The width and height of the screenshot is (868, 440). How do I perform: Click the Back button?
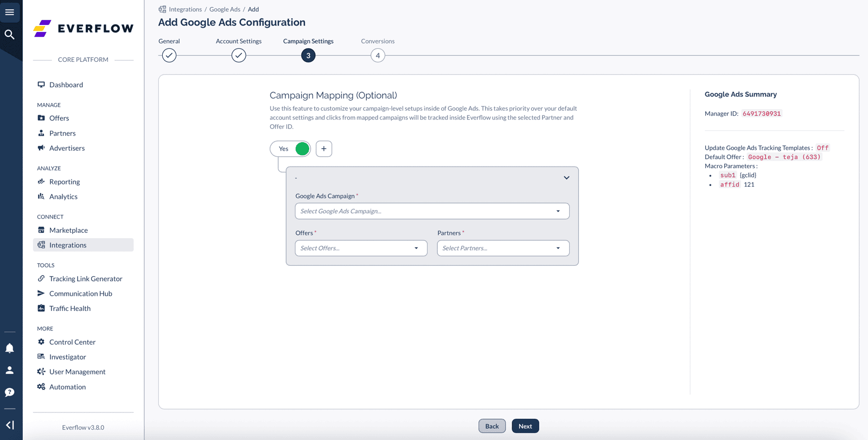pyautogui.click(x=492, y=426)
